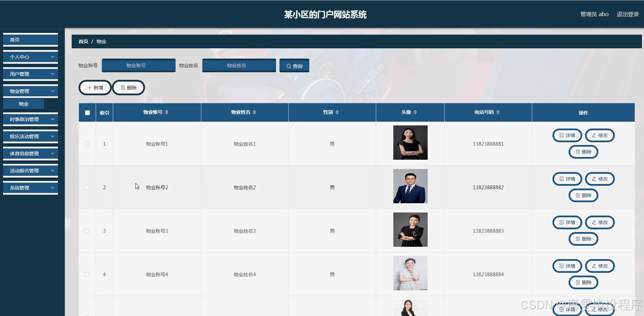Screen dimensions: 644x316
Task: Click phone number 13823888881
Action: coord(488,144)
